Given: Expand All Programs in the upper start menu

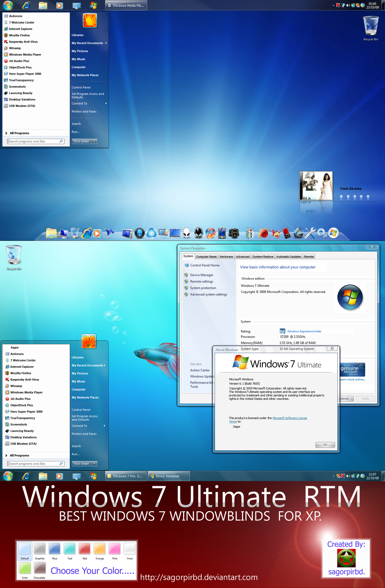Looking at the screenshot, I should click(x=17, y=133).
